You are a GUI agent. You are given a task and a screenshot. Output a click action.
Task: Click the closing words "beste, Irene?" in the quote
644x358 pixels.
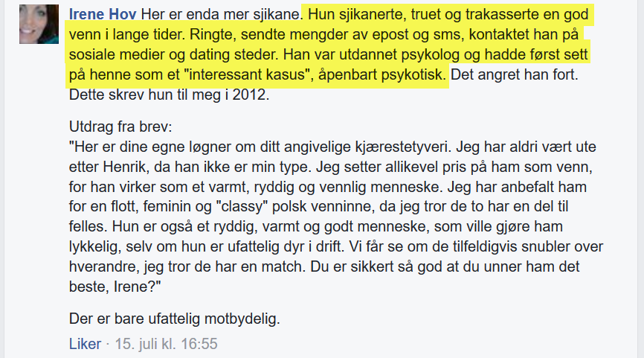click(115, 287)
